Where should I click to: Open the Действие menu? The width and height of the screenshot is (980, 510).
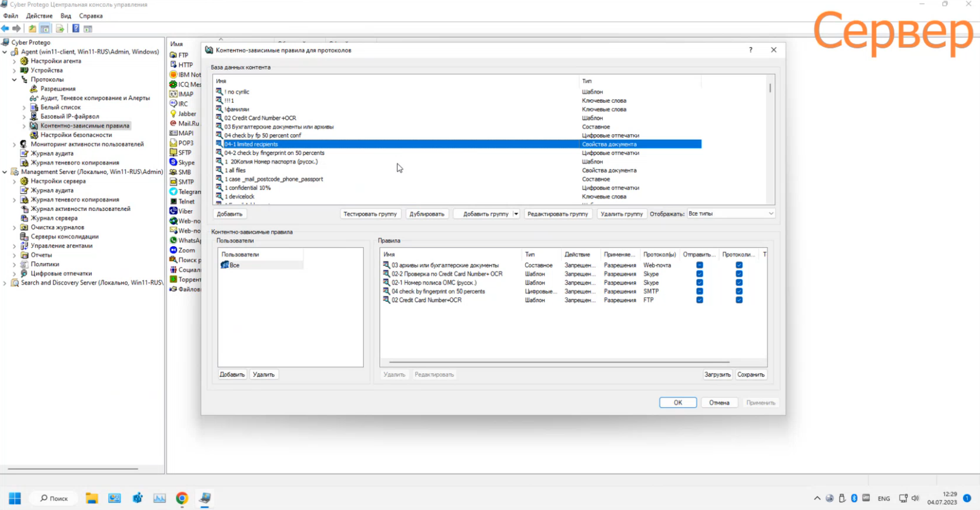tap(39, 16)
